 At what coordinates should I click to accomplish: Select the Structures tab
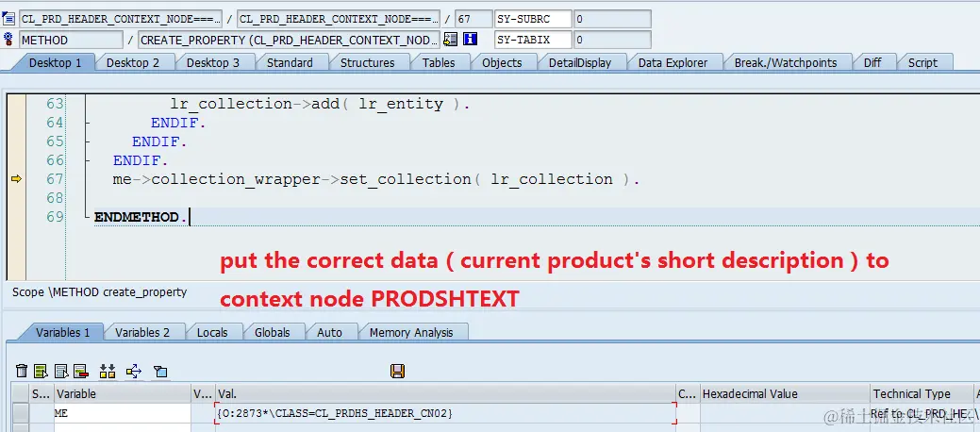(368, 62)
